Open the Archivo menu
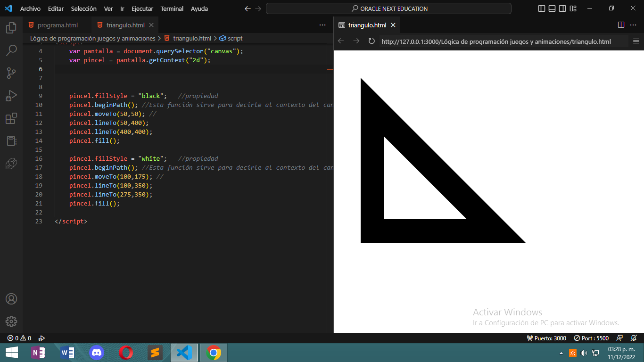 pos(30,8)
